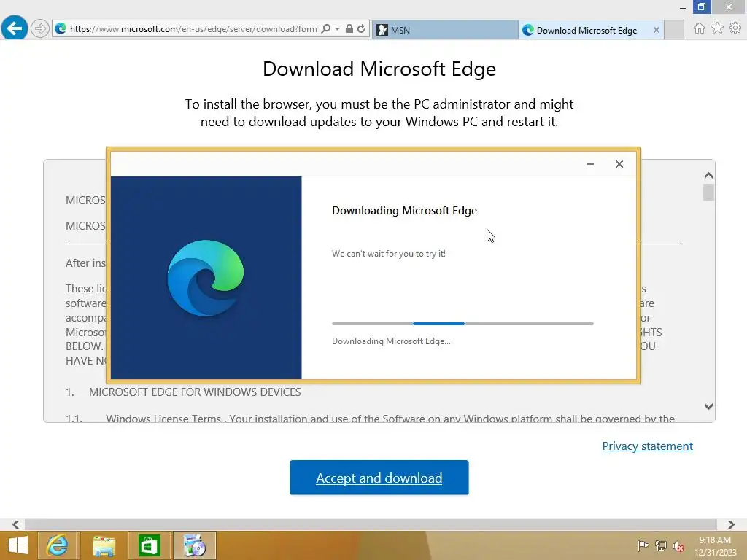The width and height of the screenshot is (747, 560).
Task: Minimize the Edge installer dialog
Action: pos(589,164)
